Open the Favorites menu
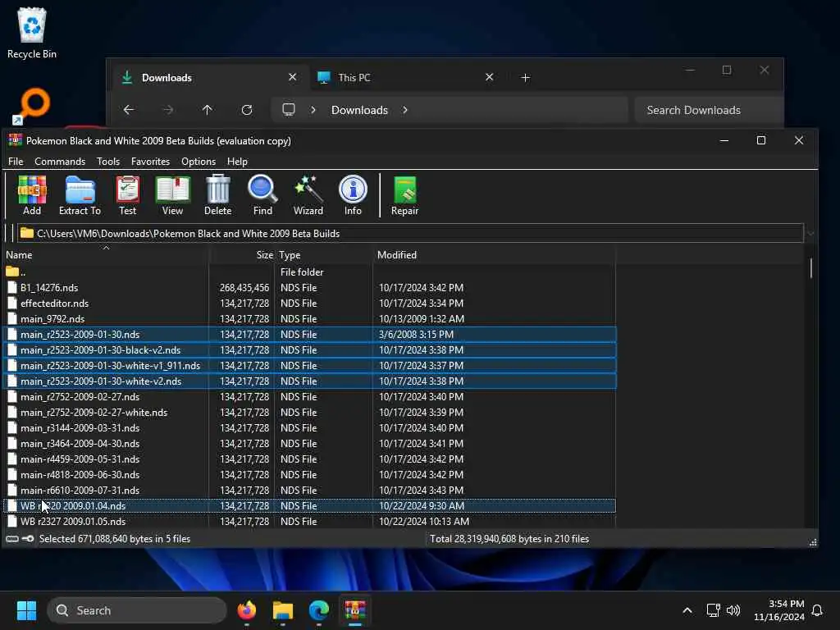Image resolution: width=840 pixels, height=630 pixels. pyautogui.click(x=151, y=162)
